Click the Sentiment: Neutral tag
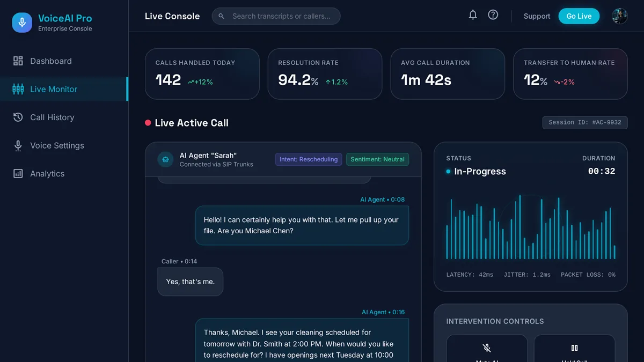 point(377,159)
